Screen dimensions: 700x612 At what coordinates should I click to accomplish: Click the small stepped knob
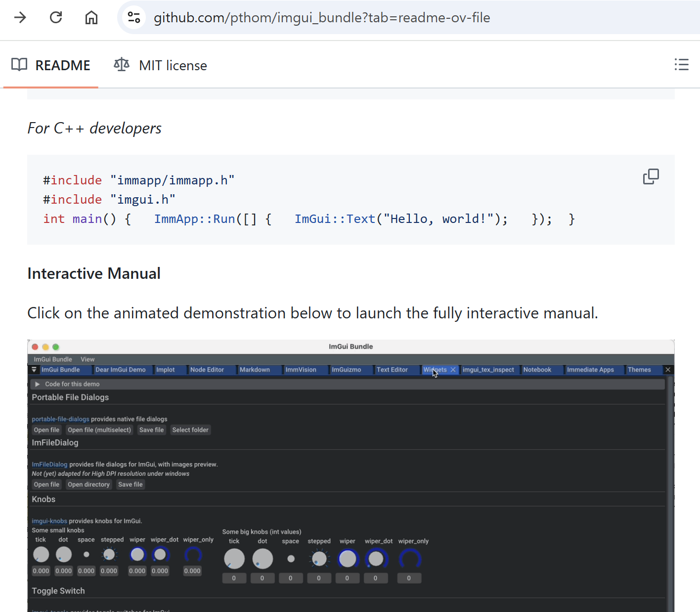click(x=109, y=555)
